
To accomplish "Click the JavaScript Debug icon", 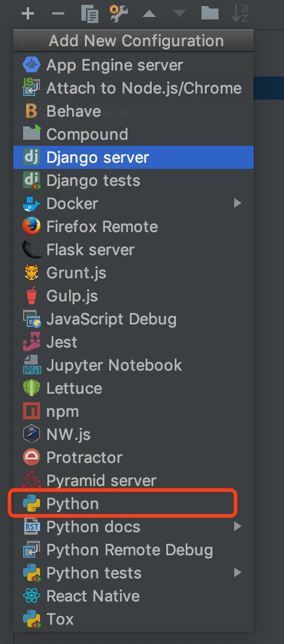I will pos(32,319).
